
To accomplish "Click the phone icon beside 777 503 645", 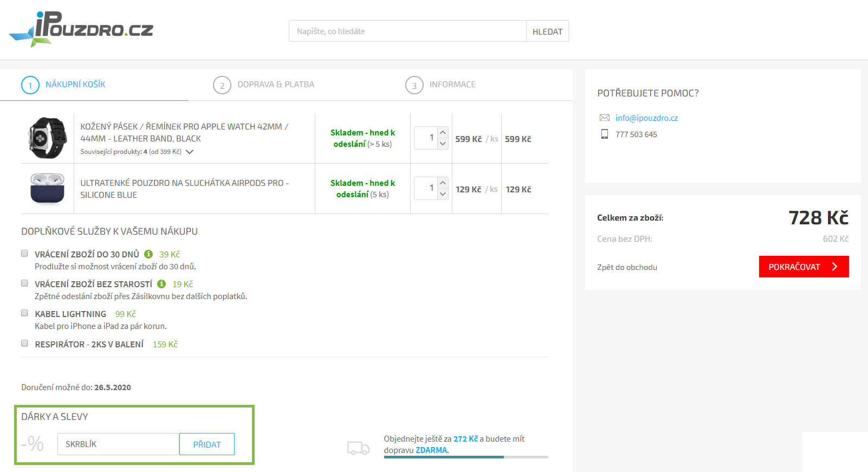I will 604,134.
